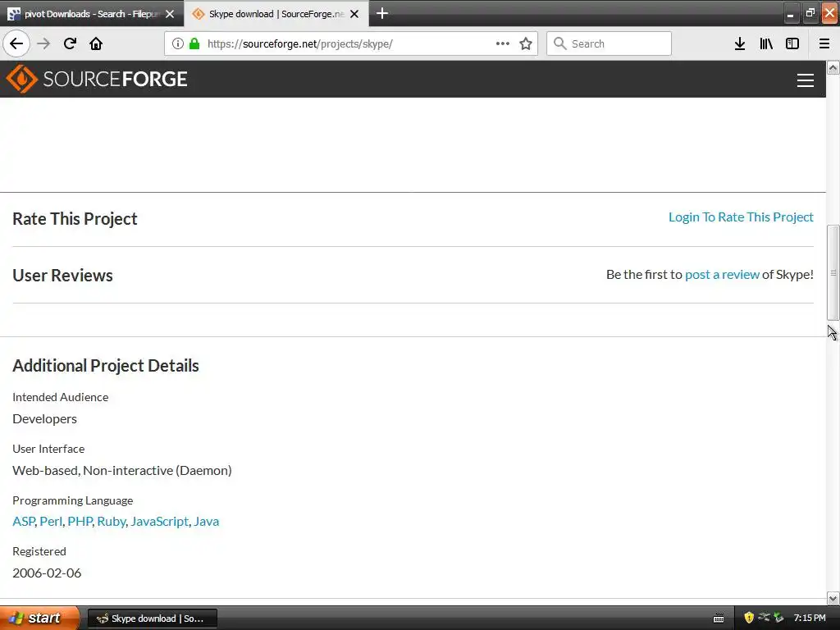Click the Registered label
Screen dimensions: 840x630
tap(39, 551)
